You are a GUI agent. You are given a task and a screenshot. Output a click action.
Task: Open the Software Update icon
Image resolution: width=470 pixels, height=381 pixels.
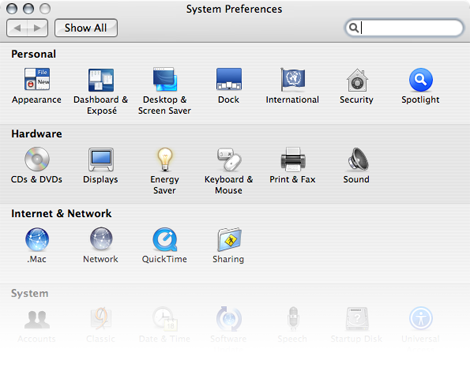tap(229, 319)
